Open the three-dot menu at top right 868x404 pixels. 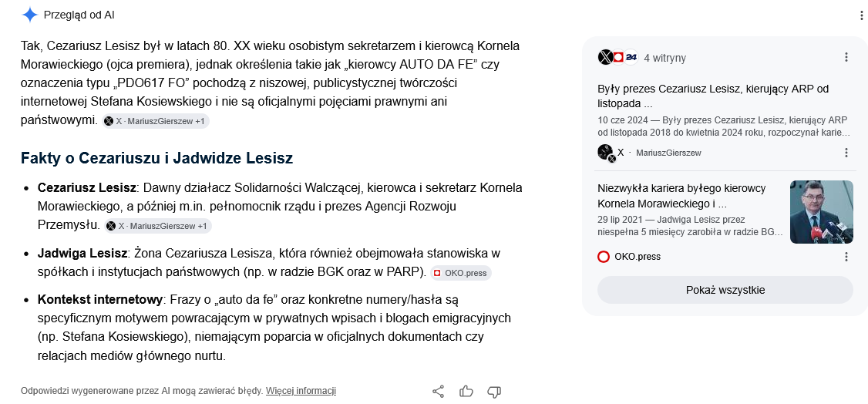[x=860, y=15]
